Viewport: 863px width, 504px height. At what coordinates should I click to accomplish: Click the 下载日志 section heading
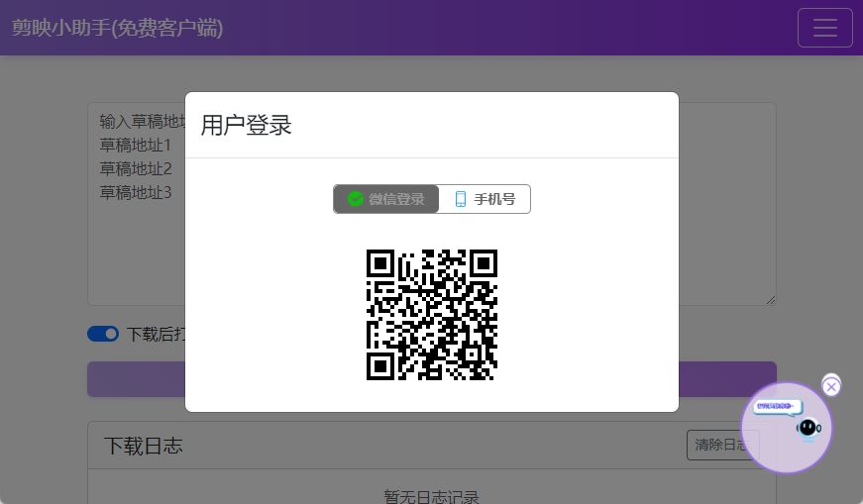143,446
